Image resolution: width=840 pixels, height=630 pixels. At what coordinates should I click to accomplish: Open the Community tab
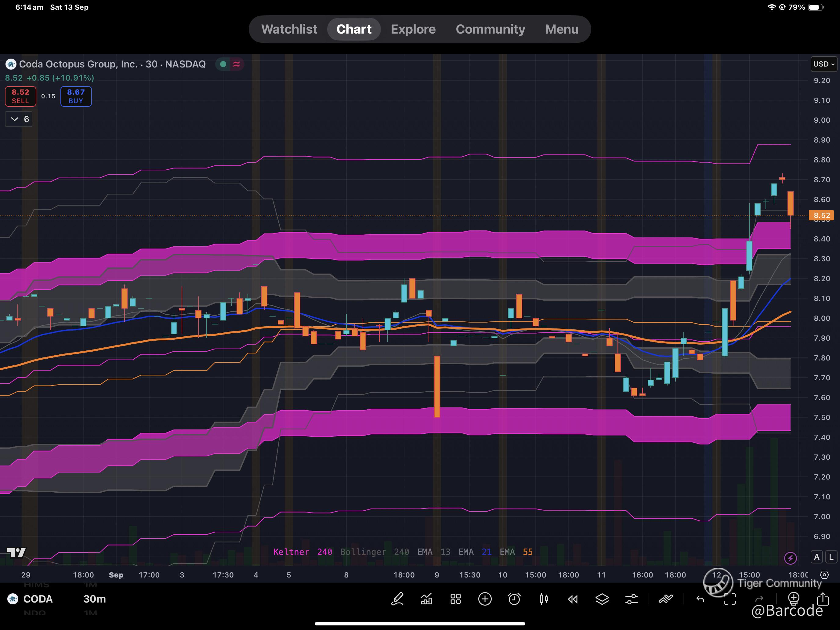click(490, 29)
